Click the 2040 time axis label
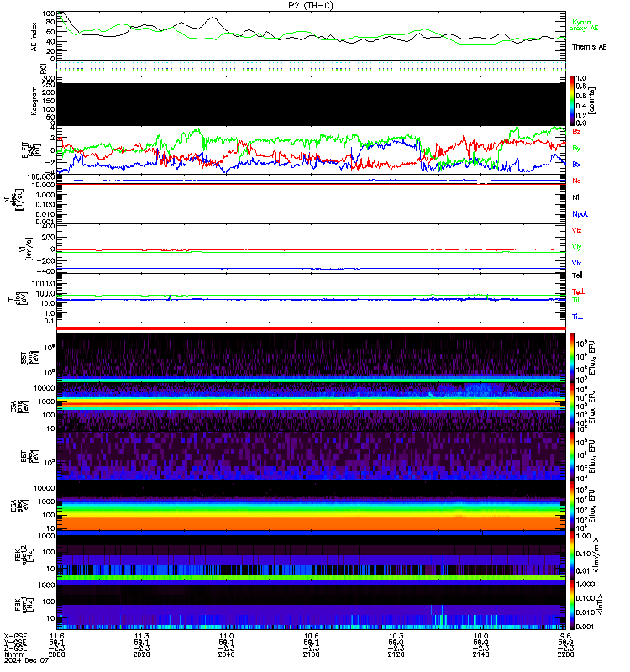This screenshot has width=630, height=672. (226, 654)
